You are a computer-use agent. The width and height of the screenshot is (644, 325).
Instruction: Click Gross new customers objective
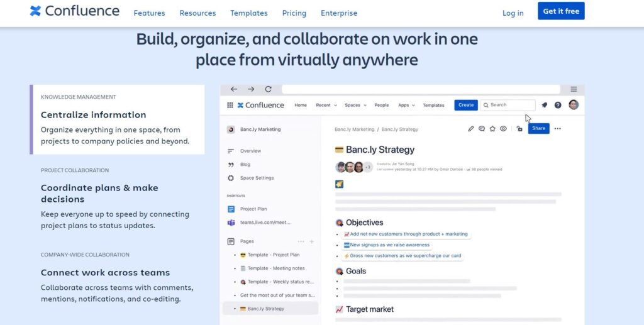402,256
